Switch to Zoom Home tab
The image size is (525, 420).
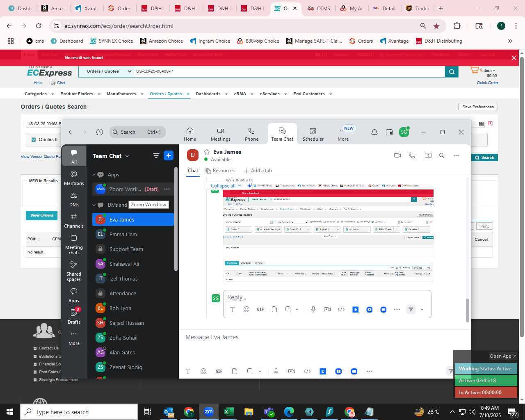(190, 134)
